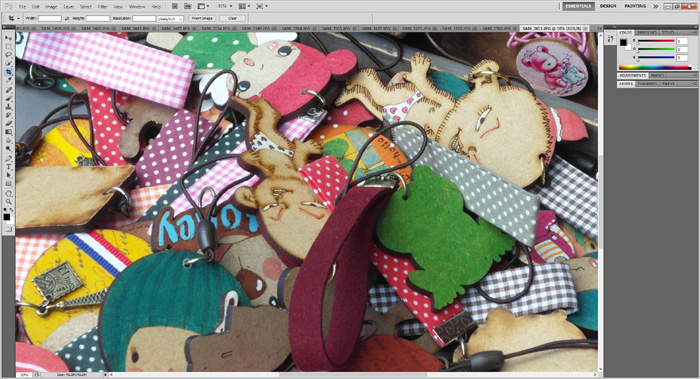The width and height of the screenshot is (700, 379).
Task: Click the crop Resolution input field
Action: 144,18
